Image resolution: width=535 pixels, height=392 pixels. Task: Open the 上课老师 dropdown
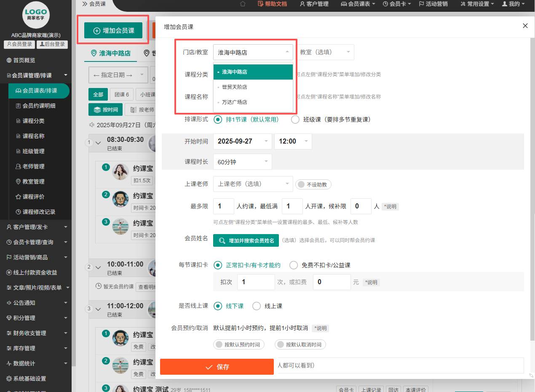coord(253,184)
